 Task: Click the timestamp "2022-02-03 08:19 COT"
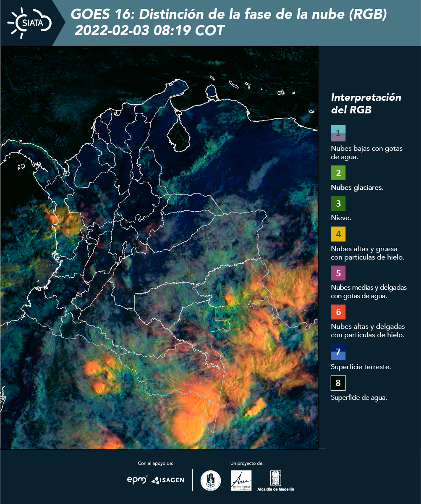(149, 31)
